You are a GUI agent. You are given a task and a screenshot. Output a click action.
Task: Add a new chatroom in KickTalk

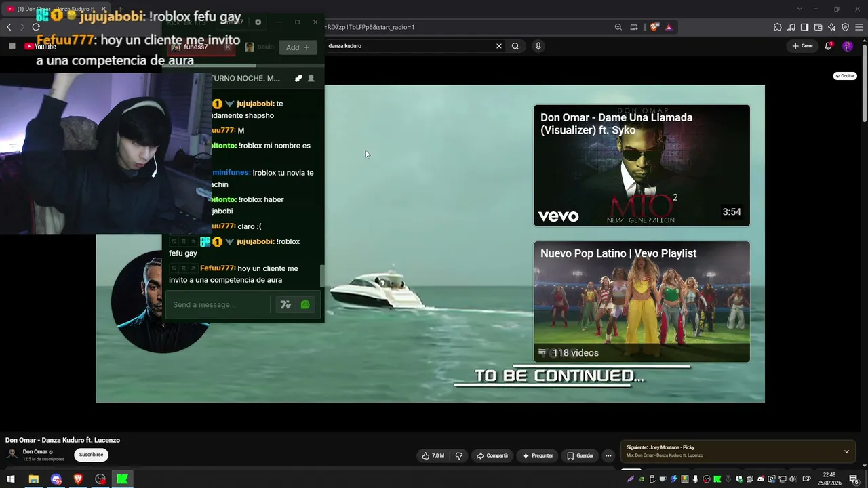(298, 47)
